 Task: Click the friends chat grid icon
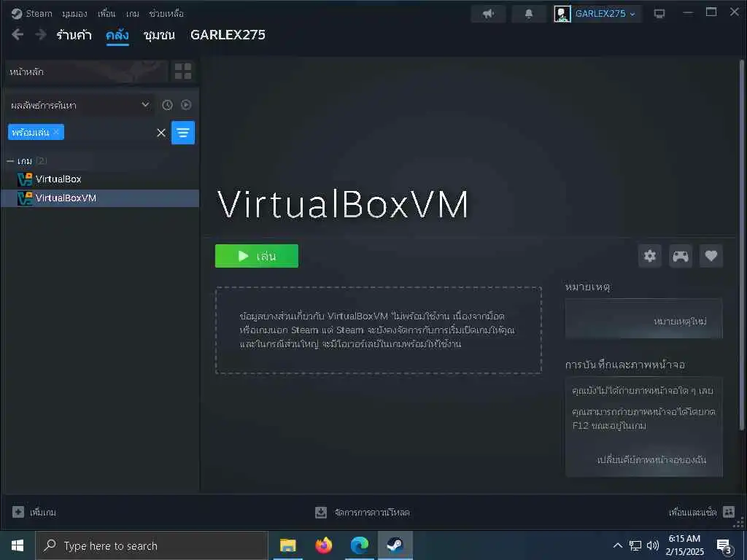729,512
